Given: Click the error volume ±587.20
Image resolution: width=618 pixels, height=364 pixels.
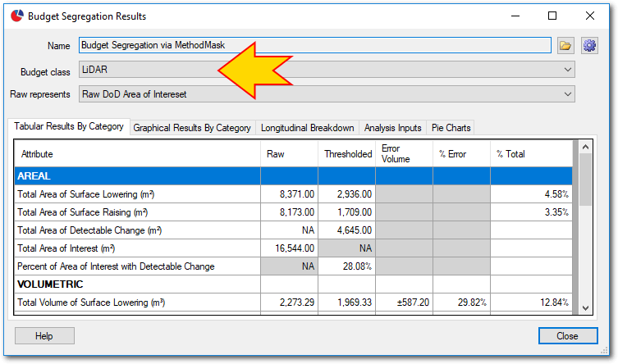Looking at the screenshot, I should 404,303.
